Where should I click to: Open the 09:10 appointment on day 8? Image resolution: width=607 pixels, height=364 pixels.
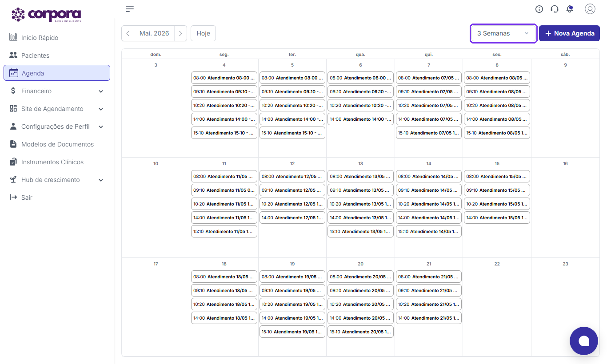497,91
